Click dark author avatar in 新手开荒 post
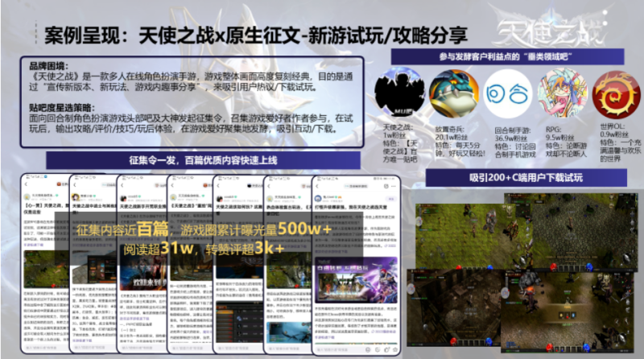The height and width of the screenshot is (359, 644). click(123, 198)
